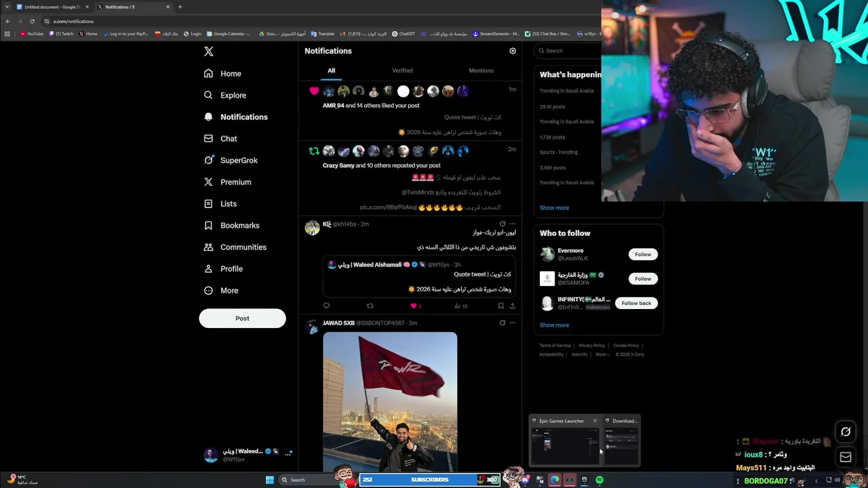Expand the More menu in the sidebar
Screen dimensions: 868x488
coord(221,290)
